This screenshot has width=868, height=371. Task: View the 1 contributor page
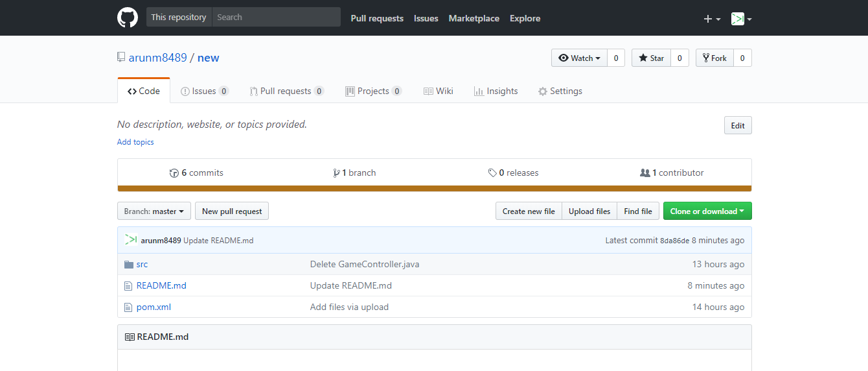coord(672,173)
